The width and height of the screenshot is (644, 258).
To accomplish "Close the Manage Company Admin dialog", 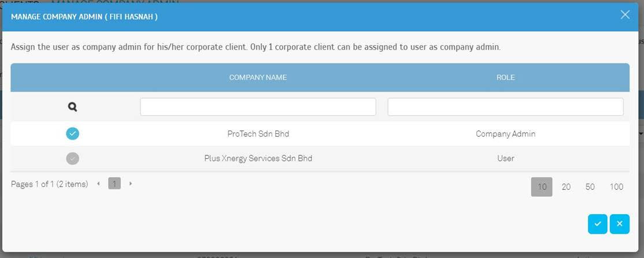I will 625,15.
